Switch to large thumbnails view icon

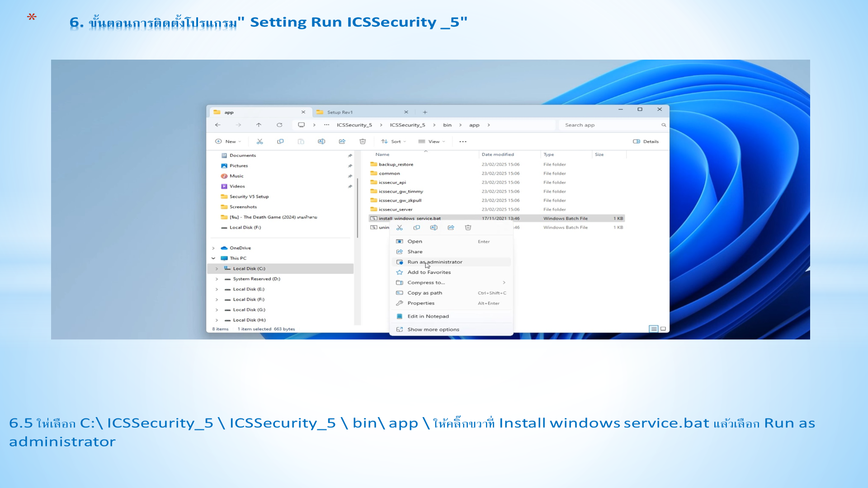[x=663, y=329]
